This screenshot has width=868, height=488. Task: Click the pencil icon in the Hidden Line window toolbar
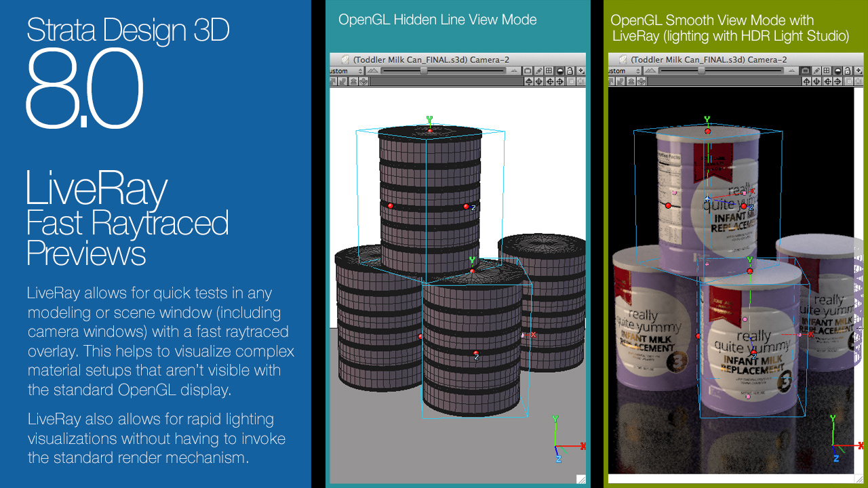pyautogui.click(x=538, y=71)
